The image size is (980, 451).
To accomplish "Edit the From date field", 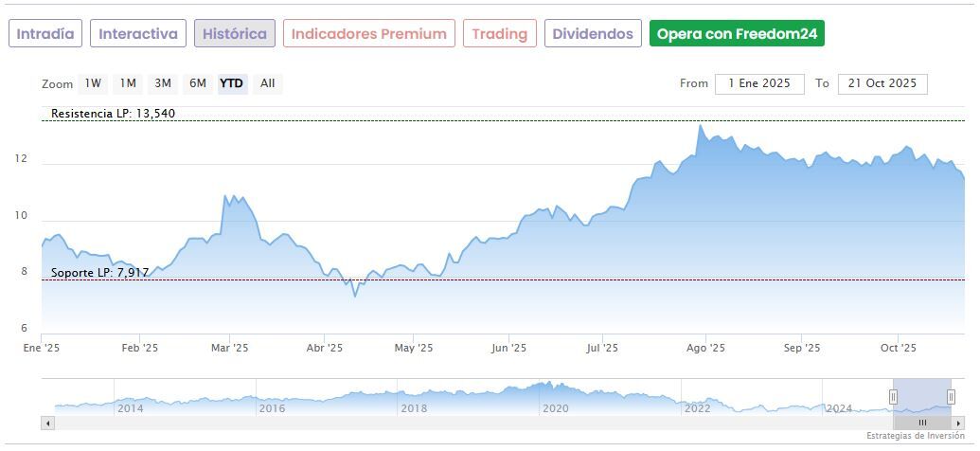I will pos(759,83).
